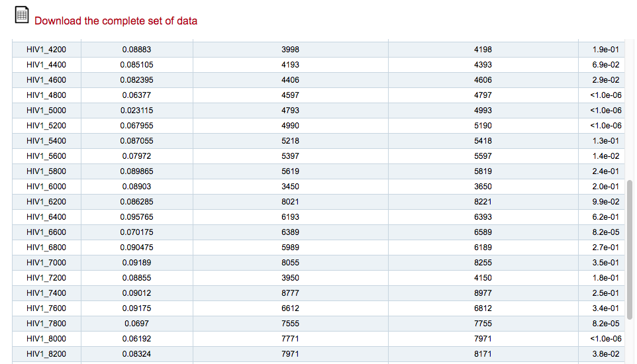Click the value 0.06377 in the table

[136, 95]
